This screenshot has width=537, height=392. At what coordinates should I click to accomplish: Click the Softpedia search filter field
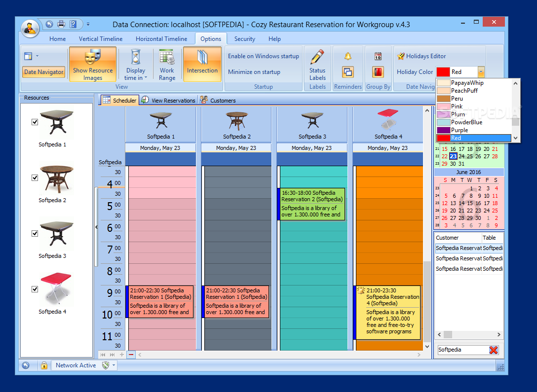point(462,350)
